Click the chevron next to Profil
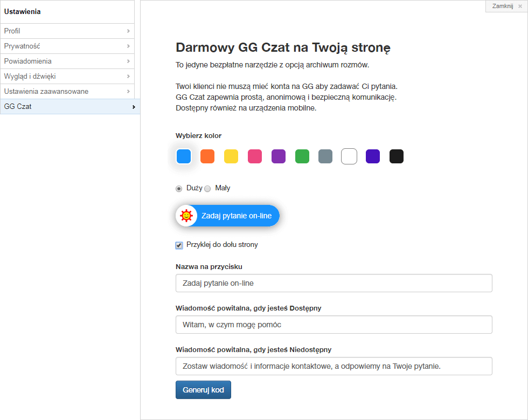Viewport: 528px width, 420px height. (x=128, y=31)
